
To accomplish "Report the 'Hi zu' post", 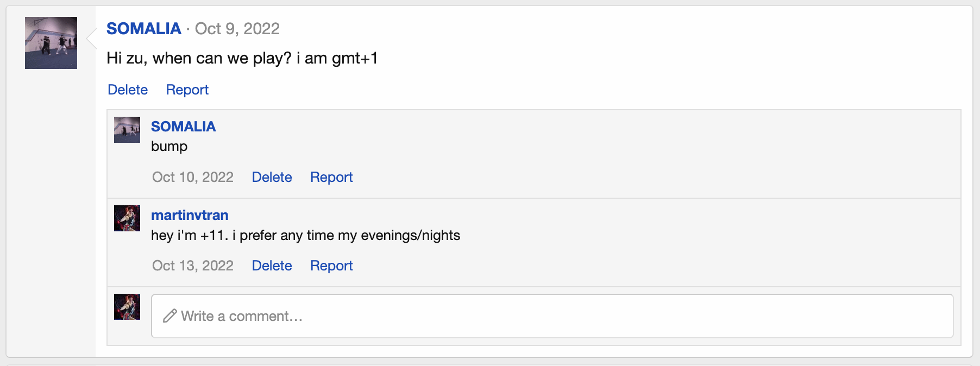I will [187, 90].
